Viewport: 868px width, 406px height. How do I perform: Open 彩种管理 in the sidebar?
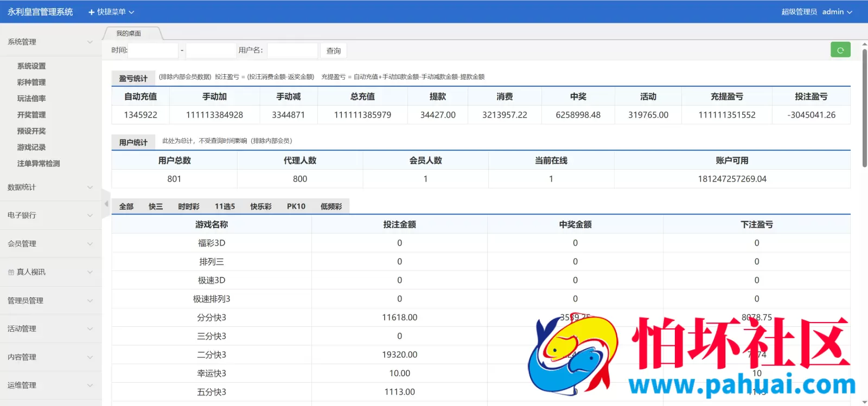[x=31, y=82]
